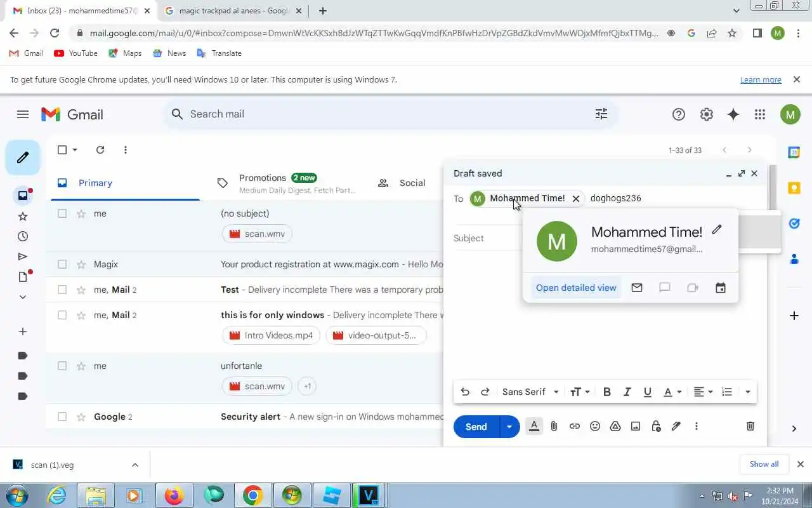812x508 pixels.
Task: Insert files using Drive icon
Action: (615, 427)
